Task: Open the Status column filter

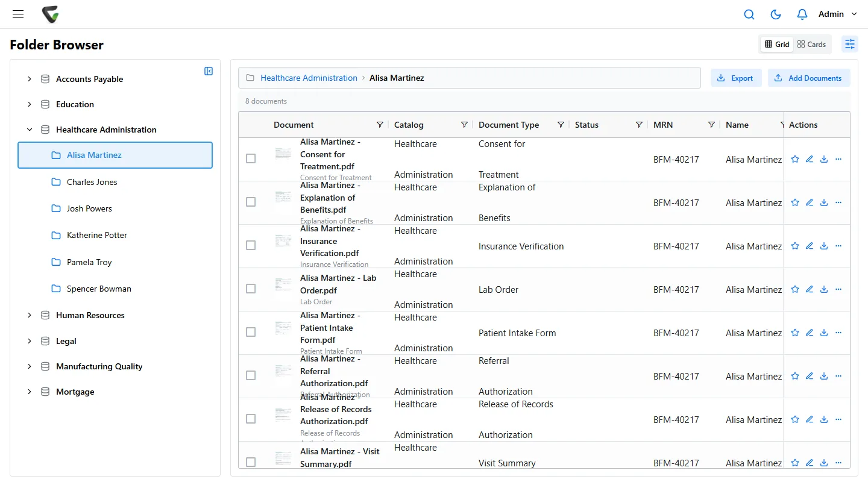Action: [x=639, y=125]
